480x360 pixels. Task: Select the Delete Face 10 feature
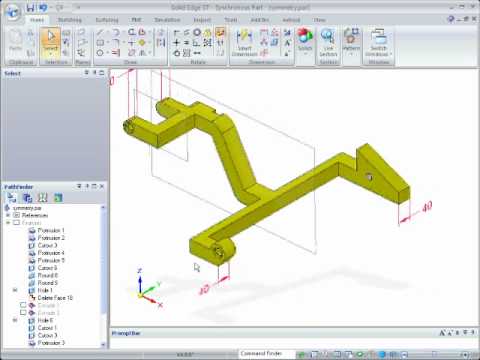[55, 298]
